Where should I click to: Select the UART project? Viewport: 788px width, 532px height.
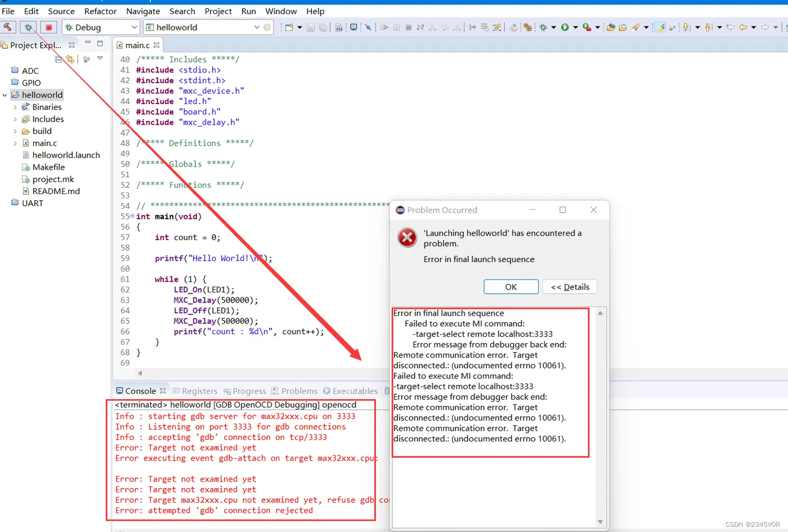[x=32, y=203]
